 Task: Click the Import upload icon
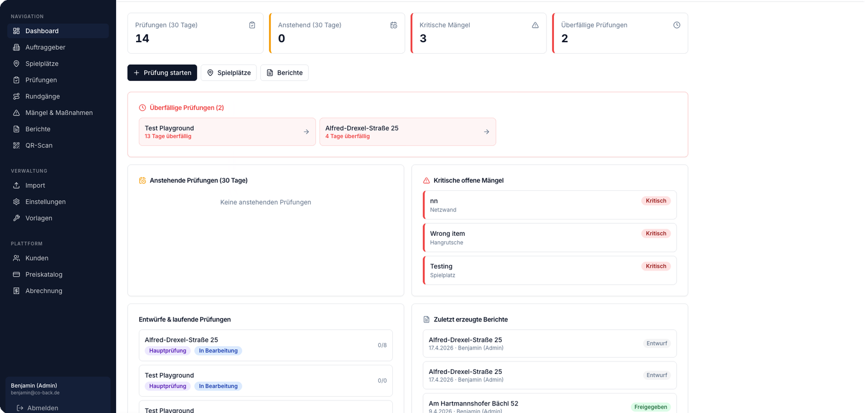[x=16, y=185]
